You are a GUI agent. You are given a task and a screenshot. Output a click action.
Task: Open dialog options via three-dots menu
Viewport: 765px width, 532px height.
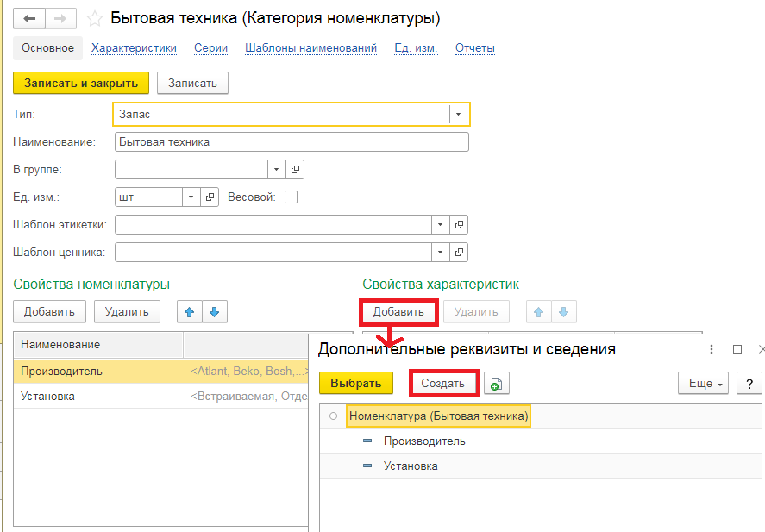click(712, 349)
